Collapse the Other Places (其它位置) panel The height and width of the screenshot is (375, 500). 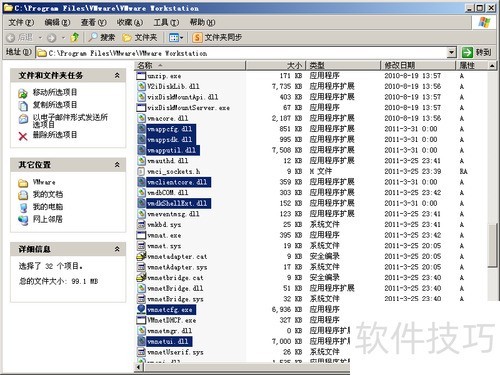point(117,165)
